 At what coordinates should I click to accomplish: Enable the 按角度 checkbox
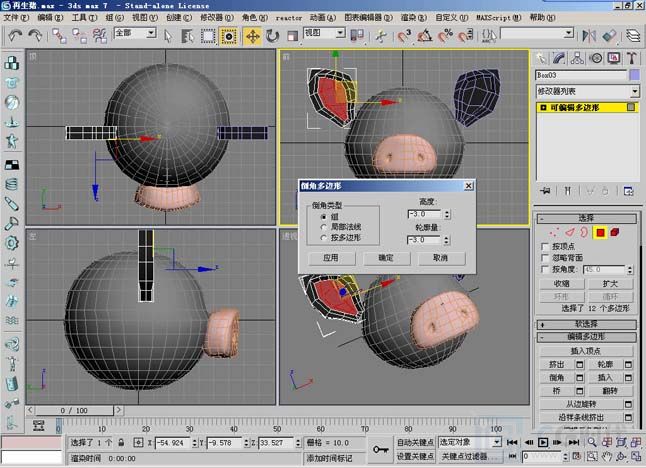545,269
